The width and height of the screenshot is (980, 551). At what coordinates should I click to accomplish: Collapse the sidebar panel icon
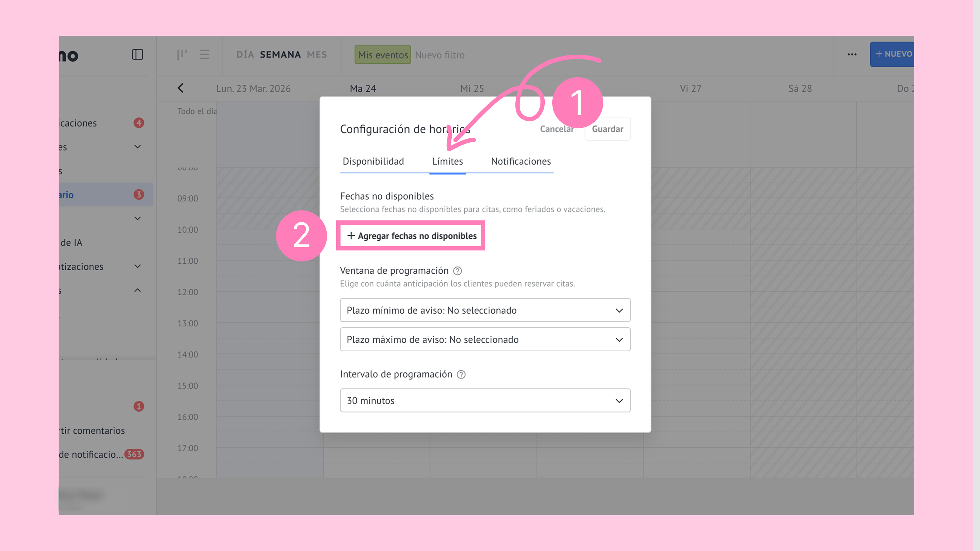pyautogui.click(x=137, y=54)
